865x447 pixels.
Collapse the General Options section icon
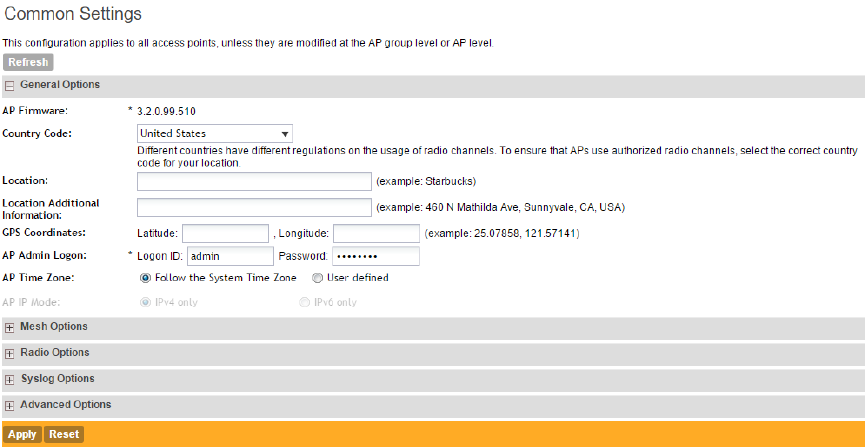(x=9, y=86)
